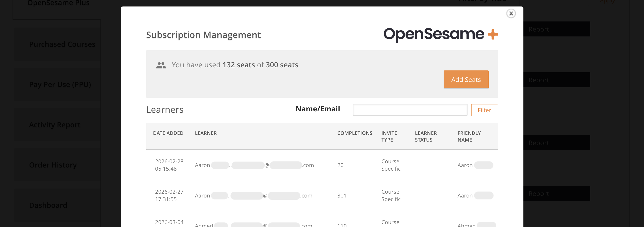Focus the Name/Email filter input

(x=410, y=110)
